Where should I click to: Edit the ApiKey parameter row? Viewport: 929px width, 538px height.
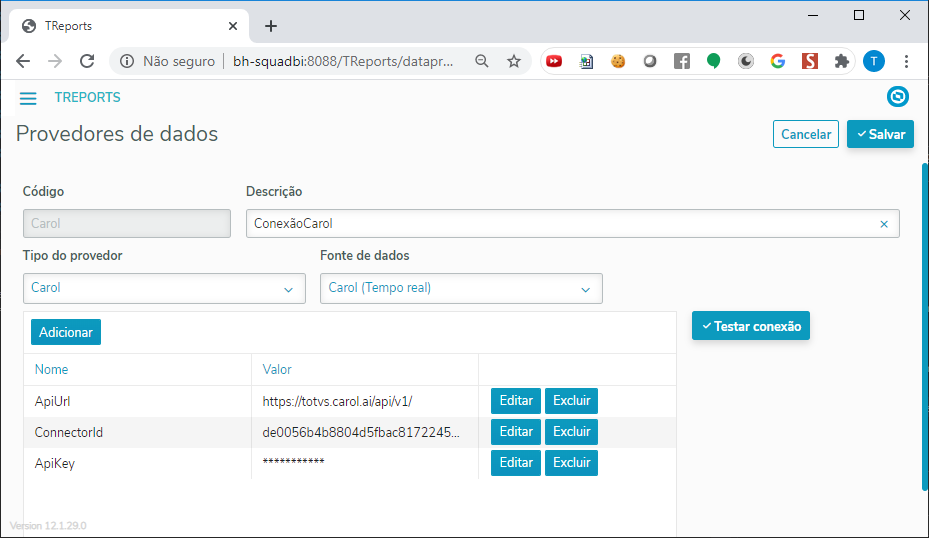(x=516, y=462)
